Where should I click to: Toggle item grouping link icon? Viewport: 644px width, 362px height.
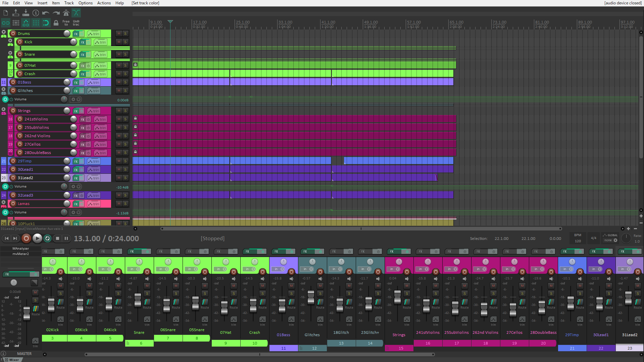tap(6, 23)
